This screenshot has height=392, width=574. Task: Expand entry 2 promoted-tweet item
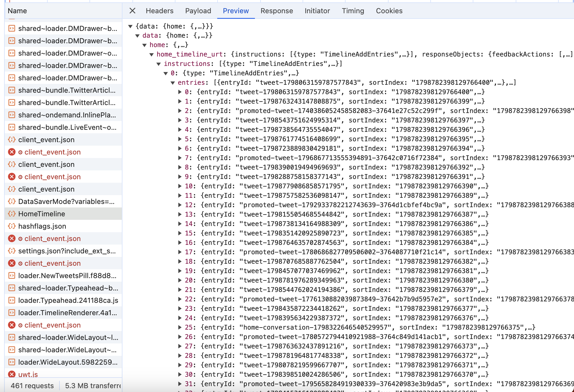[x=180, y=111]
